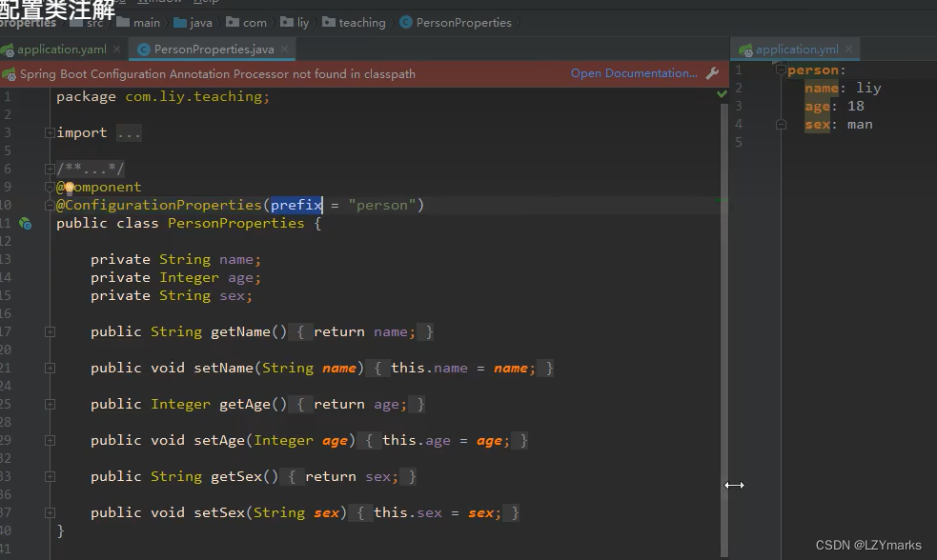Close the PersonProperties.java tab
937x560 pixels.
(x=284, y=50)
